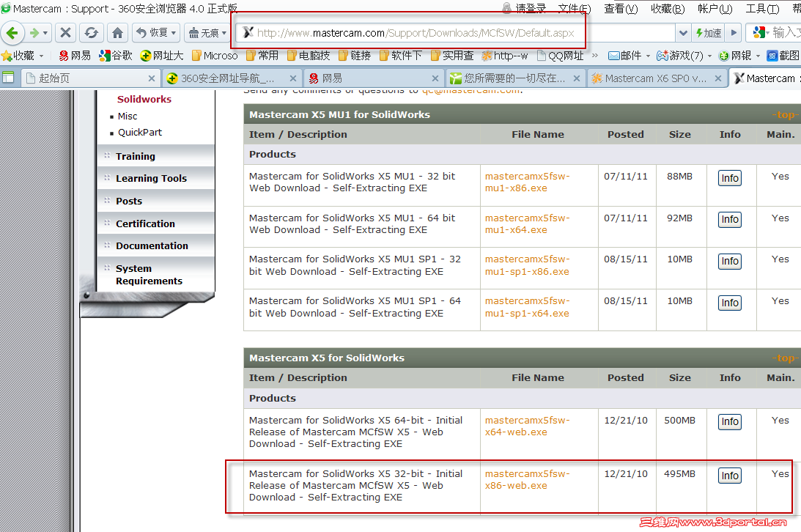Click the go arrow next to 加速
The height and width of the screenshot is (532, 801).
click(x=734, y=33)
